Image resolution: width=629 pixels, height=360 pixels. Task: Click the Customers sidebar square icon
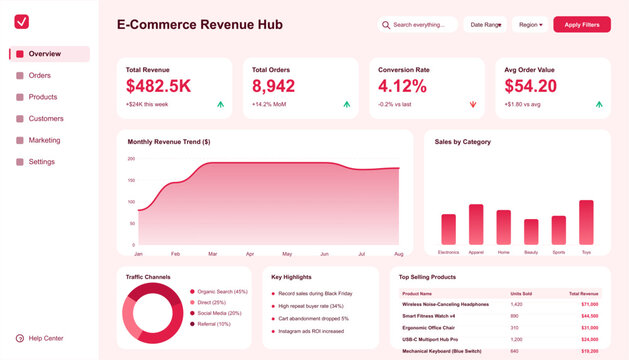(x=20, y=119)
